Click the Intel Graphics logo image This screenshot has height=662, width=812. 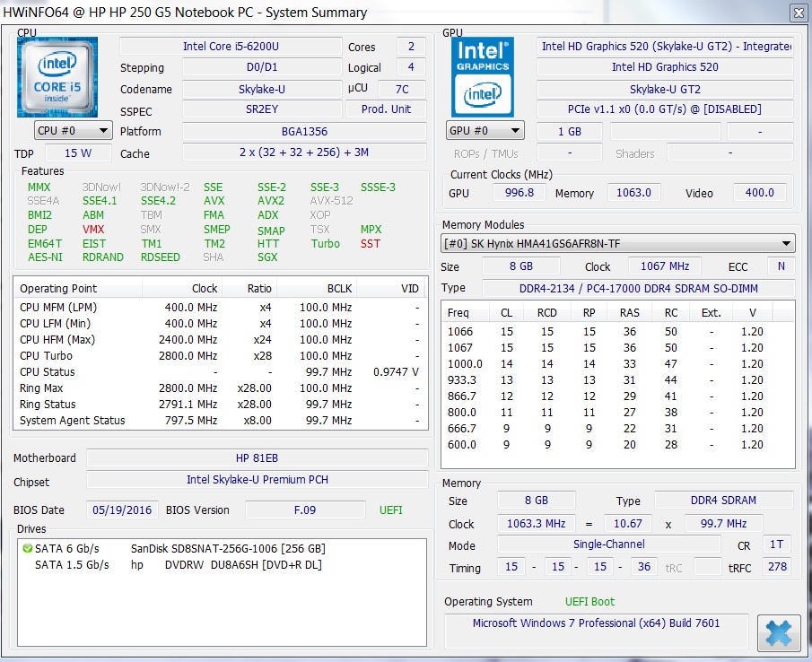click(483, 77)
